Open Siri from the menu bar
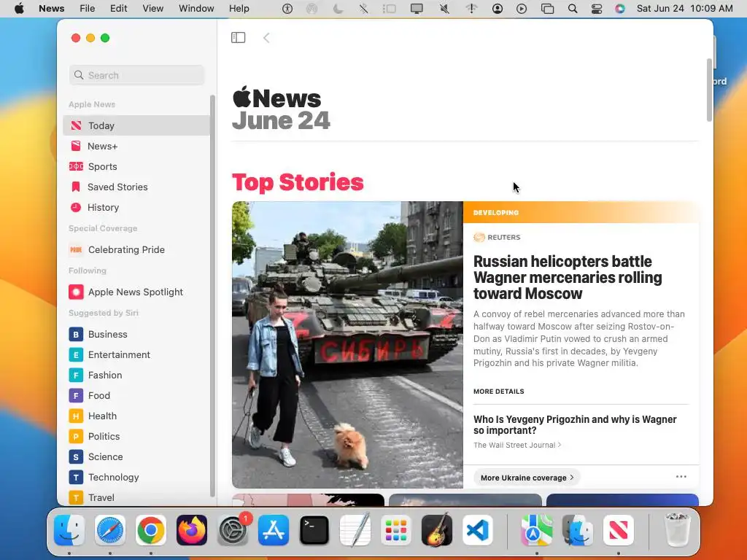Screen dimensions: 747x560 coord(620,9)
